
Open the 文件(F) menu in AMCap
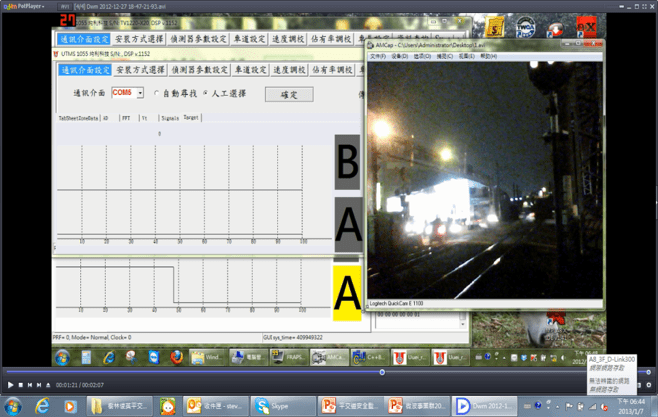point(377,57)
